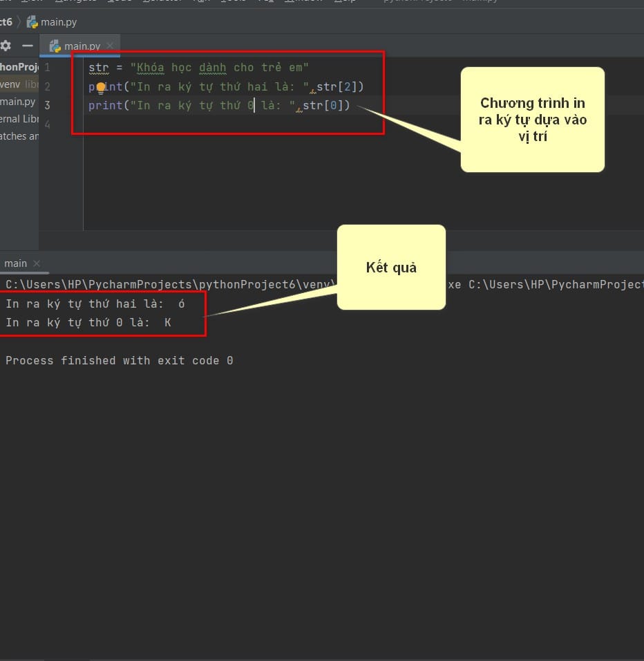This screenshot has width=644, height=661.
Task: Open main.py from the project tree
Action: pyautogui.click(x=18, y=102)
